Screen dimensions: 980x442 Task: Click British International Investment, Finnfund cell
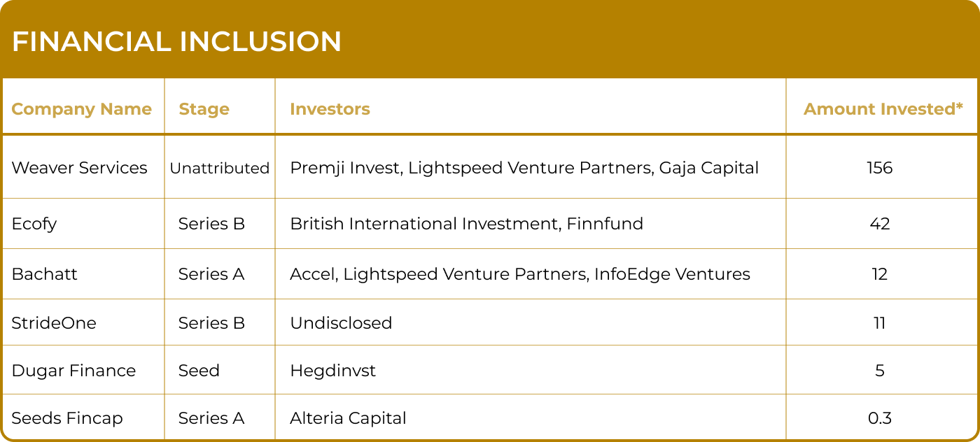pyautogui.click(x=466, y=224)
